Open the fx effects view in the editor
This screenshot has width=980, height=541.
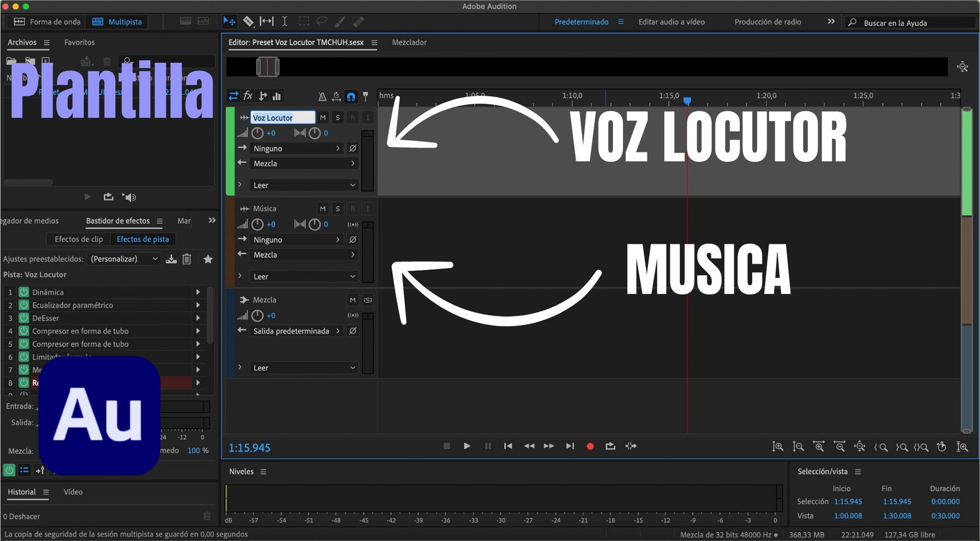click(248, 96)
